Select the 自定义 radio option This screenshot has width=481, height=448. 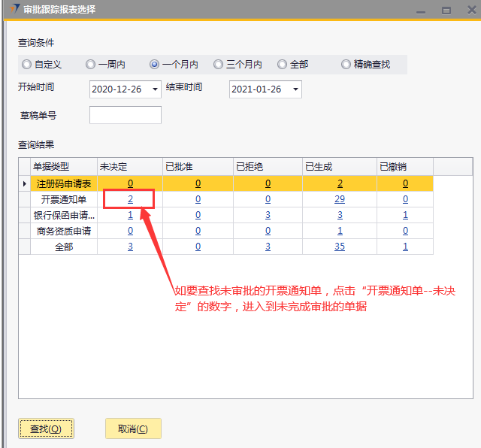click(x=27, y=65)
